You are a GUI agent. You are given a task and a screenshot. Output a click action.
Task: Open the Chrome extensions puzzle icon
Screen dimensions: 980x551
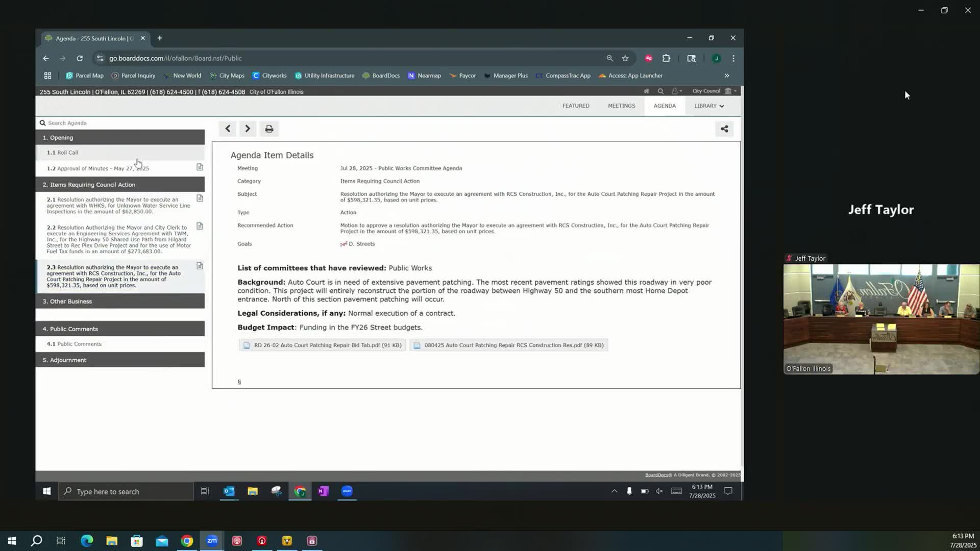(x=666, y=58)
